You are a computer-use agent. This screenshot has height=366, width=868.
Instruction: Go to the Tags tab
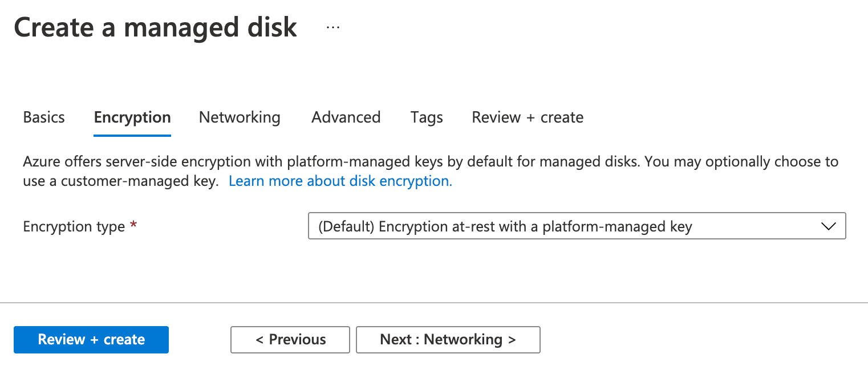coord(427,117)
